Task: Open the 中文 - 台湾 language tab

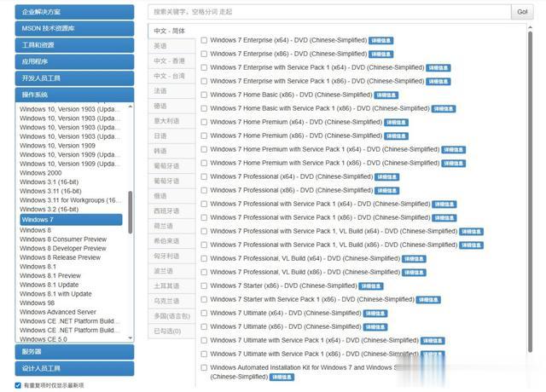Action: click(x=171, y=76)
